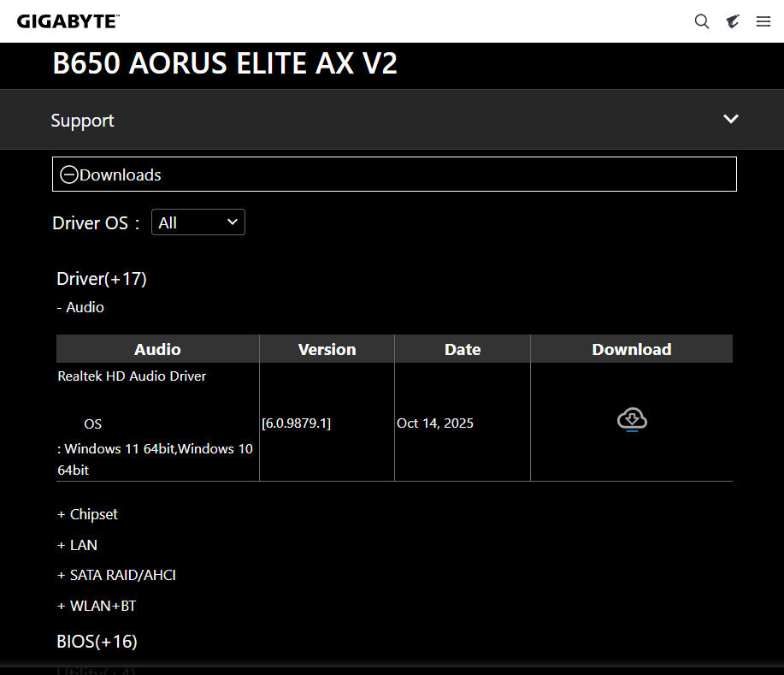
Task: Open the BIOS(+16) section
Action: pos(97,642)
